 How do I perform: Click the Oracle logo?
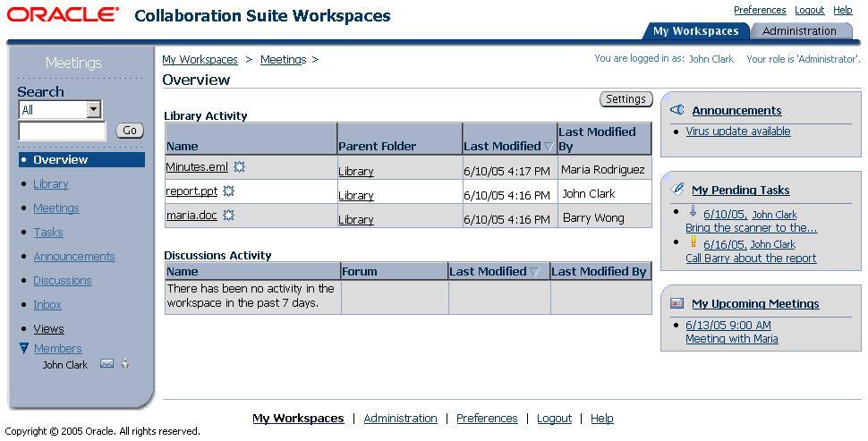[63, 14]
